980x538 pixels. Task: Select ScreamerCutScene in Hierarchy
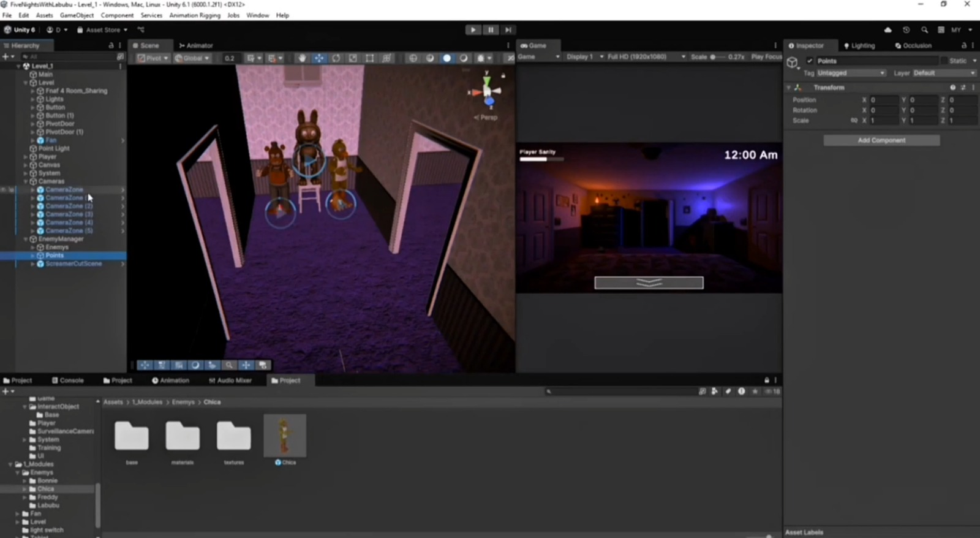(73, 263)
